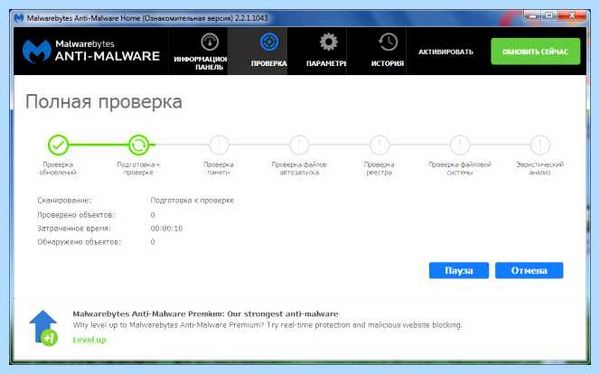This screenshot has width=600, height=374.
Task: Click the Проверено объектов label
Action: (x=76, y=215)
